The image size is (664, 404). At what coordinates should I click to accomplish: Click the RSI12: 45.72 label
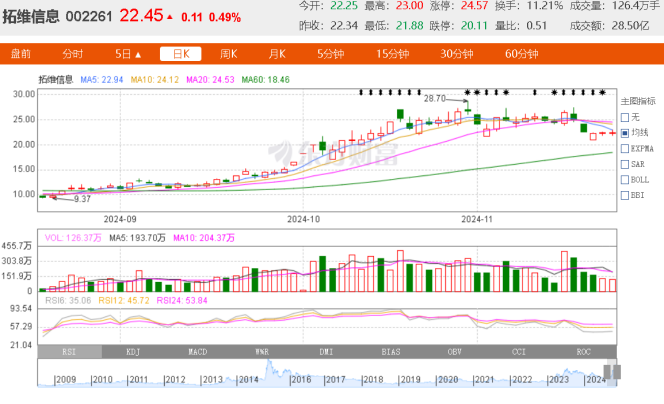(x=124, y=301)
